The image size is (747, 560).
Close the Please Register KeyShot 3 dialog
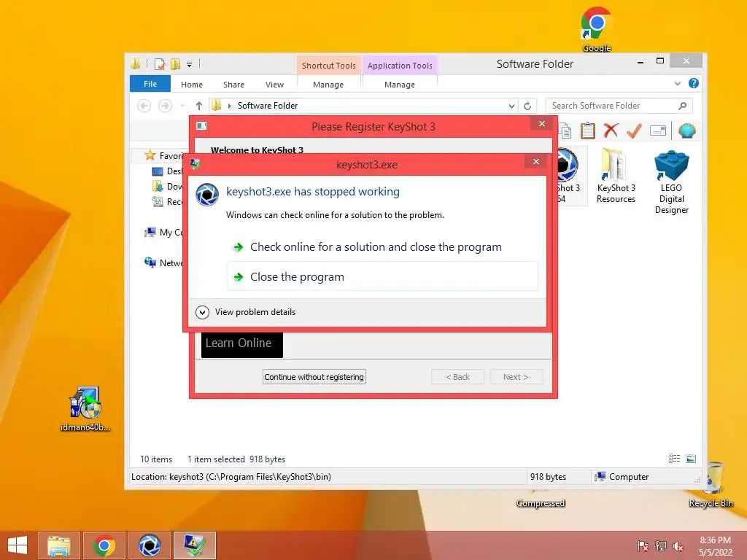click(542, 124)
